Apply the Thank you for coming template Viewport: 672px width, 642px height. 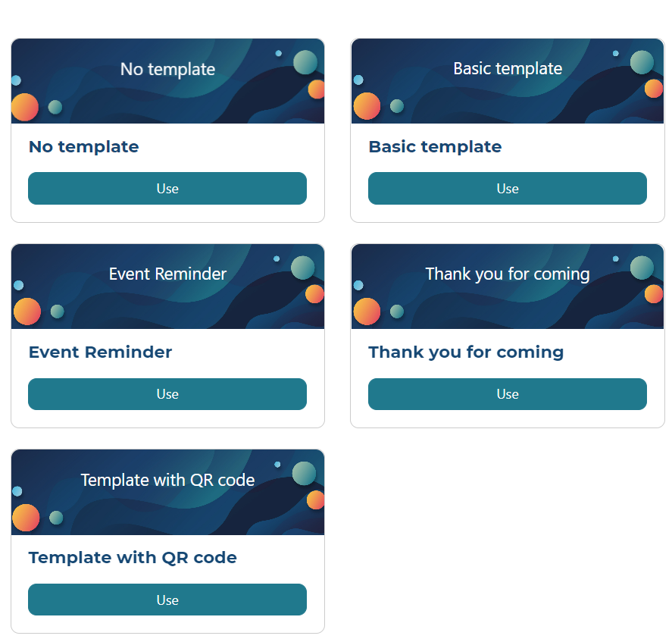click(x=508, y=394)
